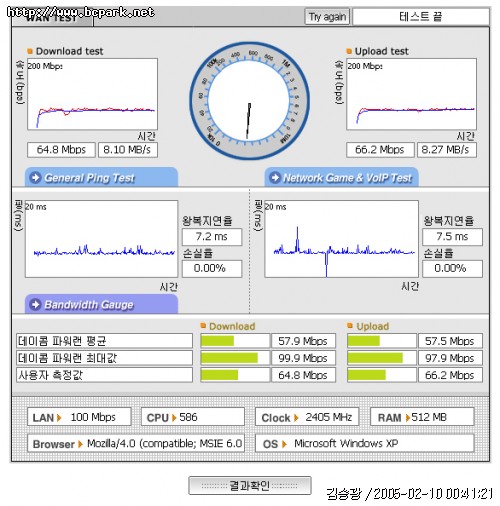The image size is (500, 506).
Task: Click the Clock orange arrow icon
Action: click(296, 418)
